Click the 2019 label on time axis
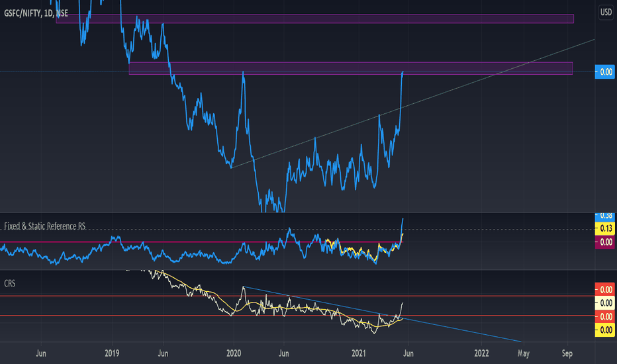 pos(112,353)
